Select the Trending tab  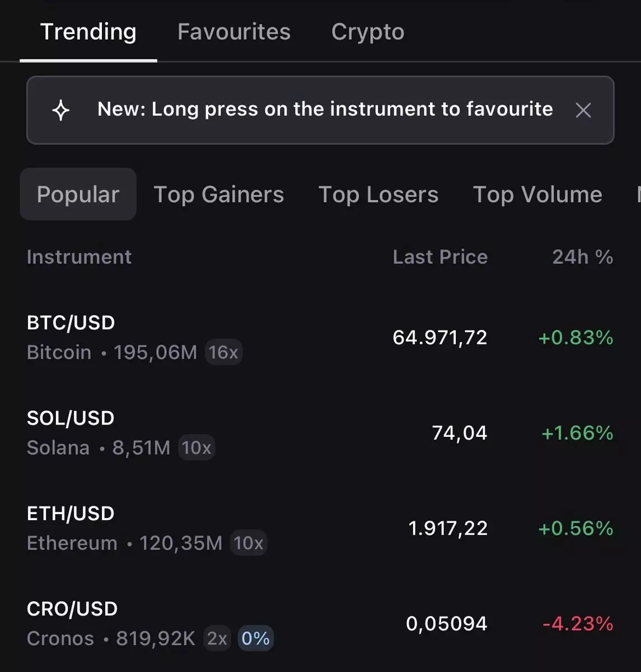tap(88, 32)
